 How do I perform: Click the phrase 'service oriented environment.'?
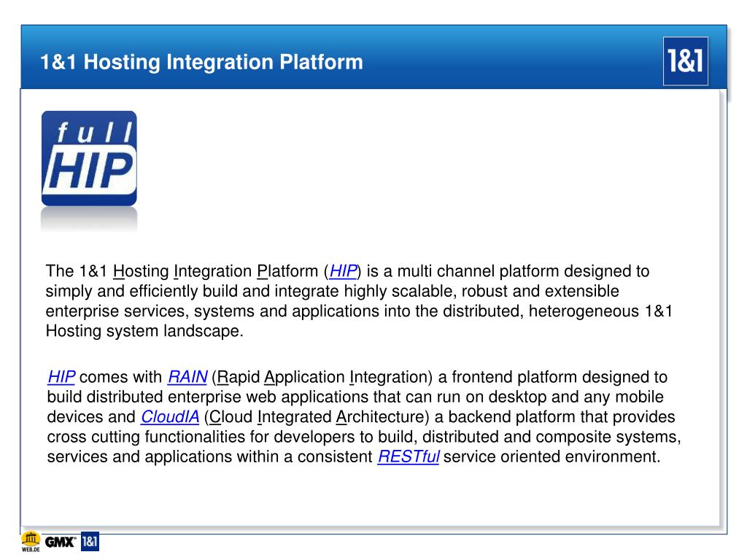[551, 456]
